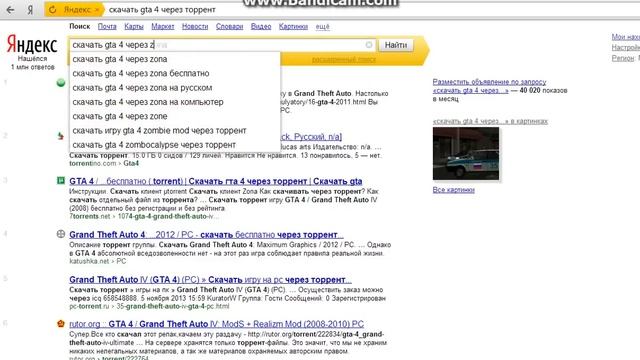Choose suggestion 'скачать gta 4 через zona бесплатно'

(x=175, y=73)
